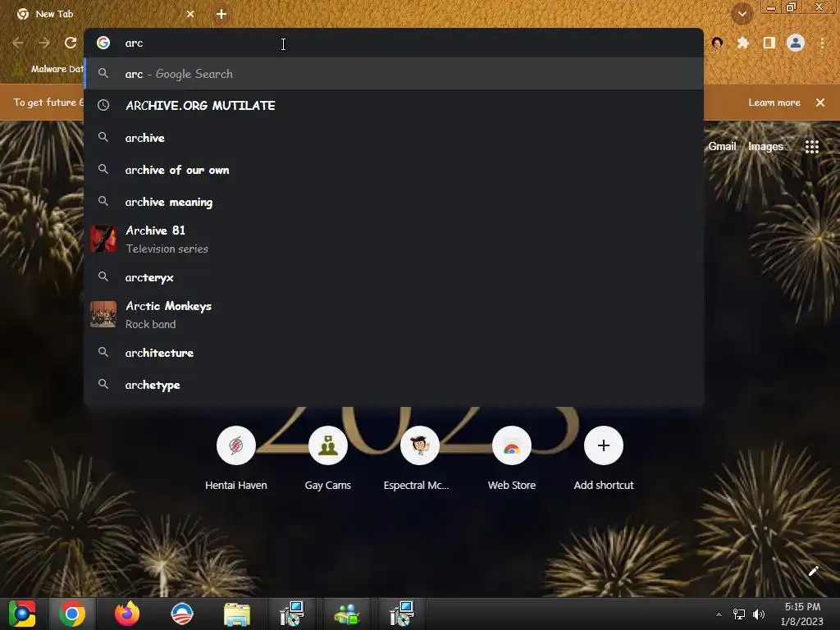Select the 'archive' suggestion

coord(394,138)
